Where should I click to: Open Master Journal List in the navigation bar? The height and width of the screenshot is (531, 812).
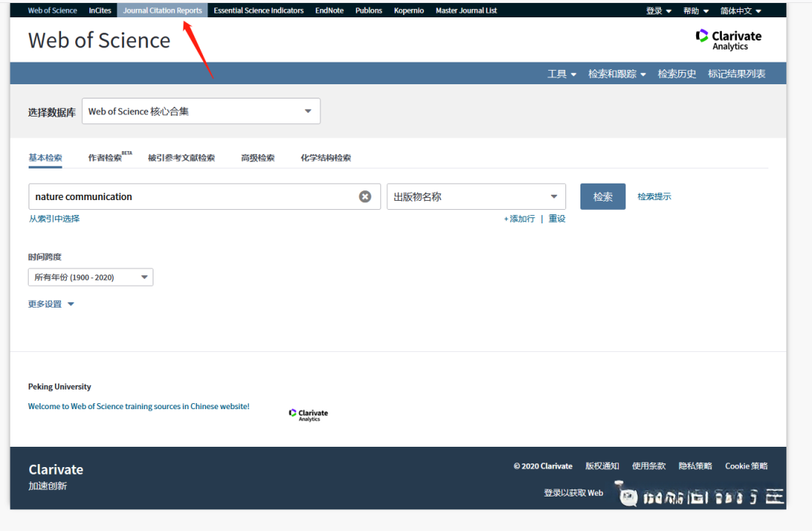[466, 10]
